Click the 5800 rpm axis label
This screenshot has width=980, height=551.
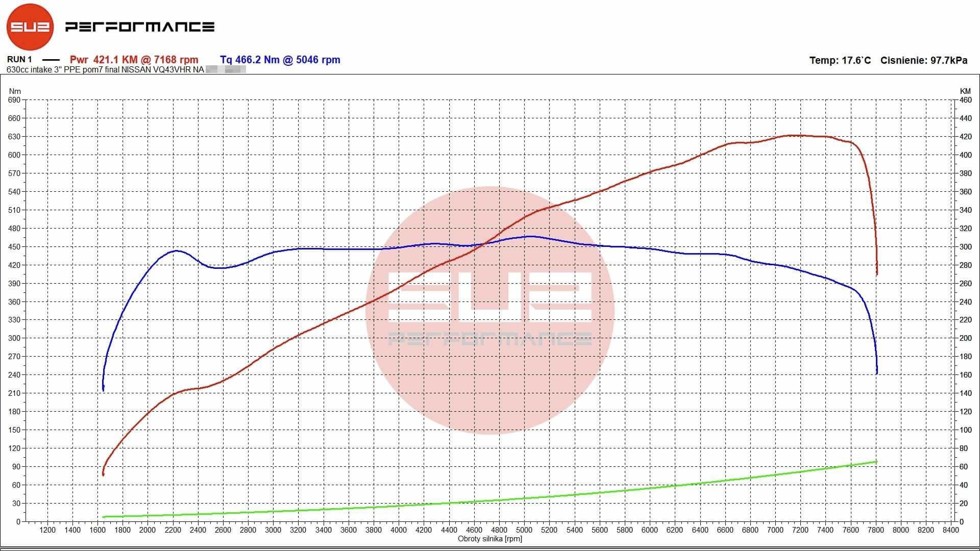(x=625, y=530)
